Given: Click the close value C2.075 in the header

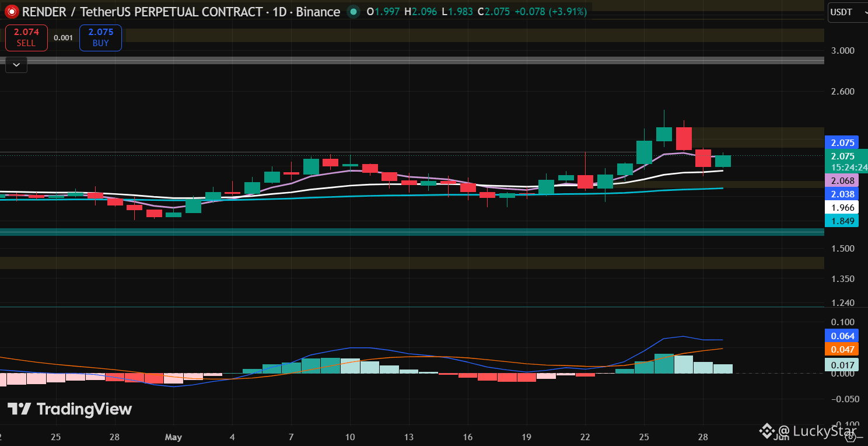Looking at the screenshot, I should pyautogui.click(x=494, y=12).
